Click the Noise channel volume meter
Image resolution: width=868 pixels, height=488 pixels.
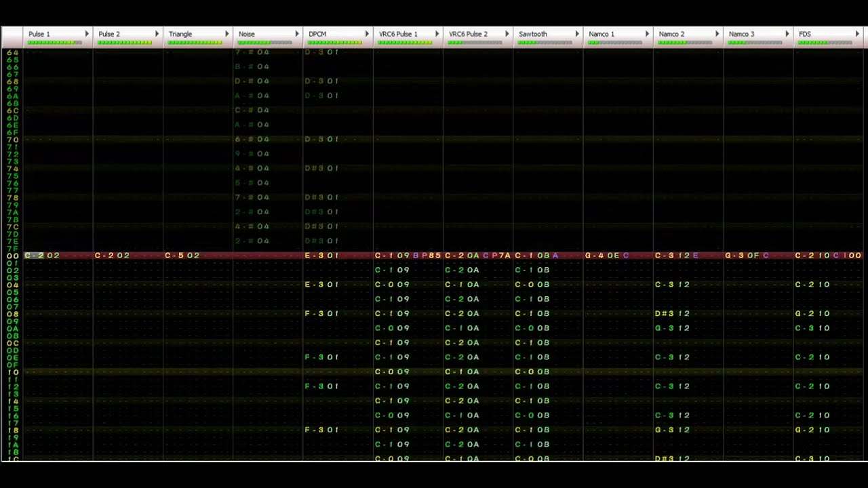pos(265,43)
